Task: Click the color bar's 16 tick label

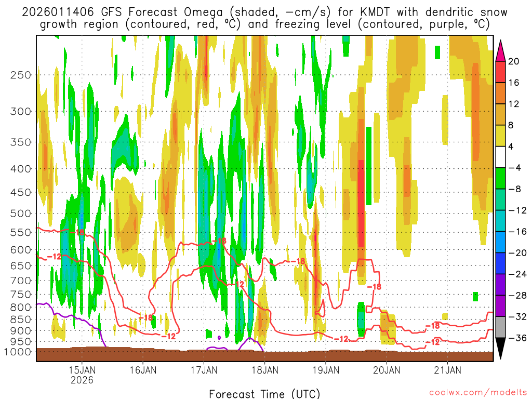Action: (x=514, y=83)
